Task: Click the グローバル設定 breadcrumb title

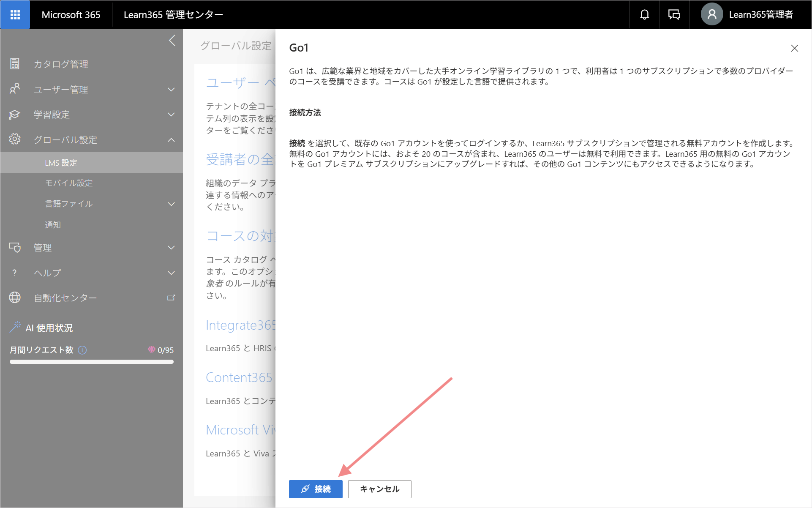Action: tap(236, 46)
